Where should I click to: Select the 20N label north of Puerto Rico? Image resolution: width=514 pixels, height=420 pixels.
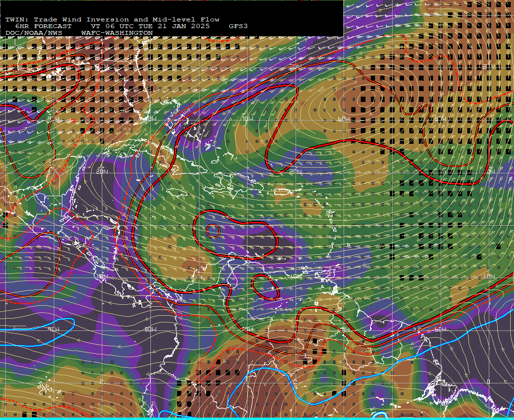point(295,171)
